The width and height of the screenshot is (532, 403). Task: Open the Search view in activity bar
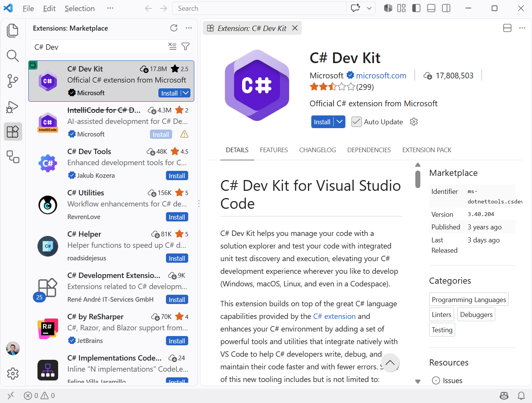pyautogui.click(x=13, y=56)
